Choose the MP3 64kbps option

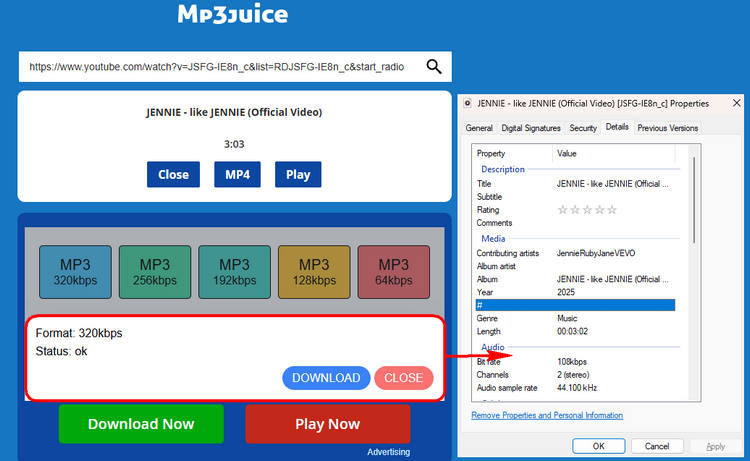coord(394,272)
